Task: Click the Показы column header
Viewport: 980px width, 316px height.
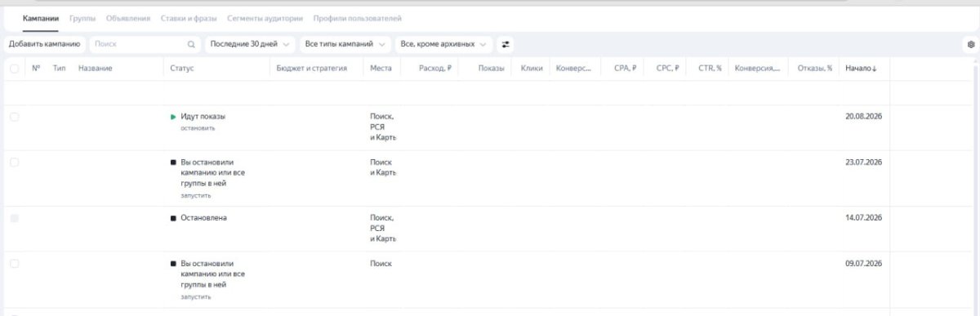Action: (492, 69)
